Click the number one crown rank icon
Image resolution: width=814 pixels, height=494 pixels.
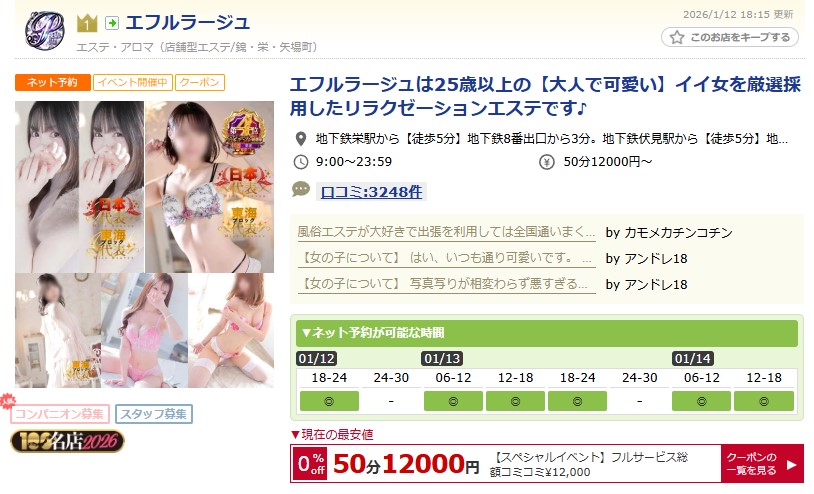pos(87,23)
